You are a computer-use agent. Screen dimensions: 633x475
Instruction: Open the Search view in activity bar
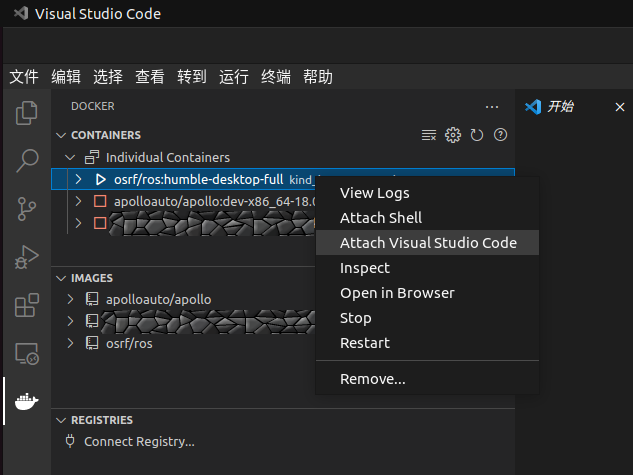click(27, 160)
